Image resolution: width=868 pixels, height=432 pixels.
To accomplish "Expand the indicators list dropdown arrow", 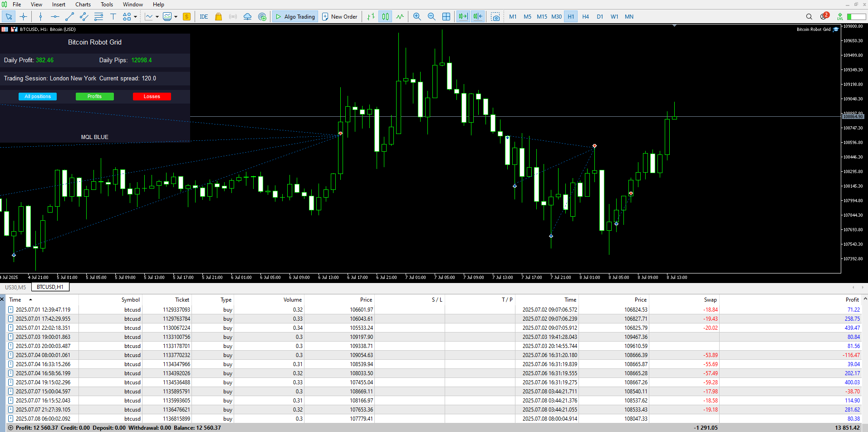I will [x=157, y=17].
